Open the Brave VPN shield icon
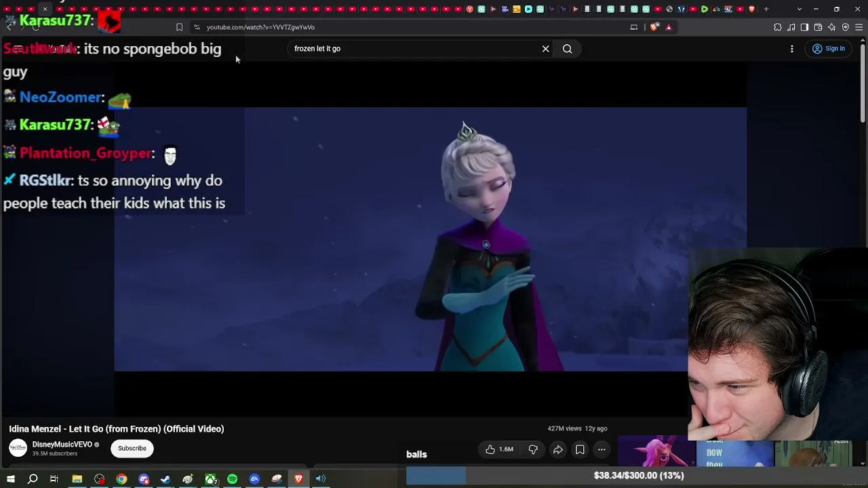 [x=846, y=27]
